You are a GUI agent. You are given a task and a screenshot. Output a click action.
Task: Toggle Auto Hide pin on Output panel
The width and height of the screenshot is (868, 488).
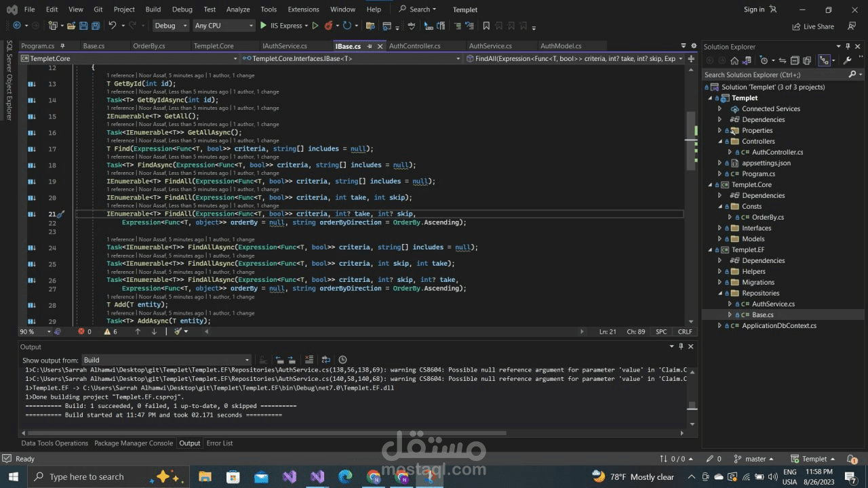681,346
